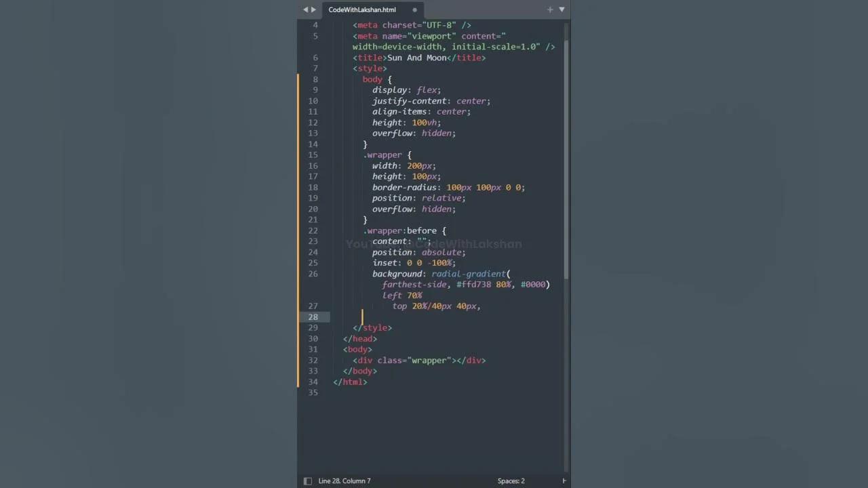Click the sidebar panel icon in the status bar
This screenshot has height=488, width=868.
click(308, 481)
